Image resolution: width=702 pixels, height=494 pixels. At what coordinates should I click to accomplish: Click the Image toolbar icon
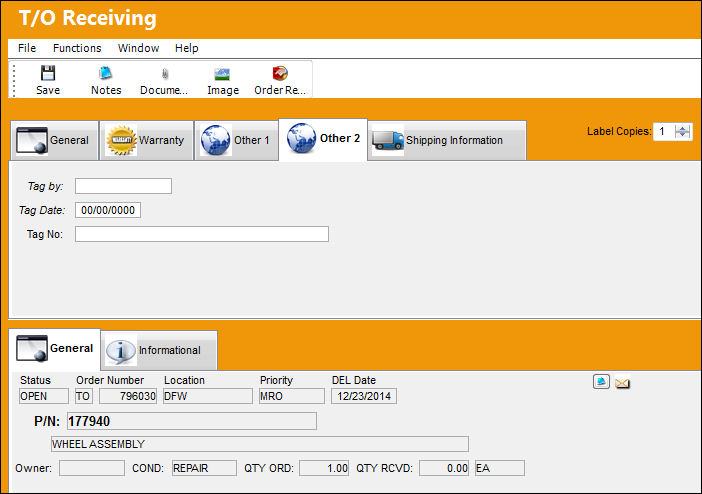(x=222, y=74)
